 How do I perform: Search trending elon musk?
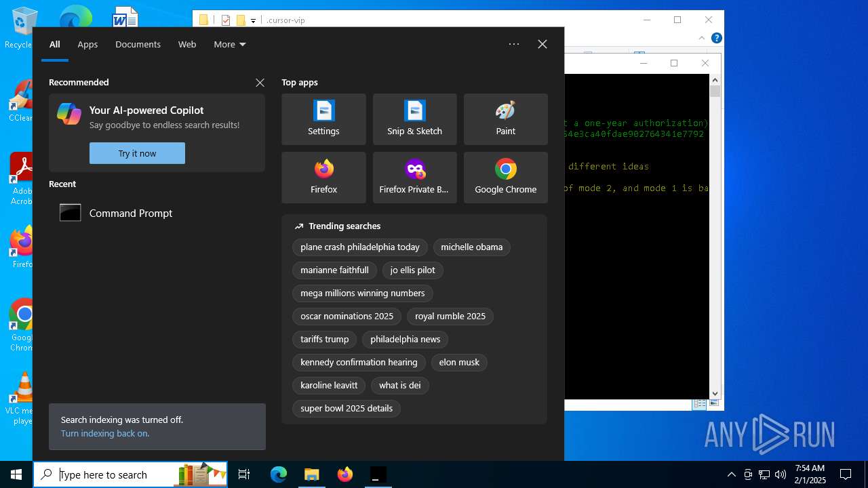click(459, 363)
